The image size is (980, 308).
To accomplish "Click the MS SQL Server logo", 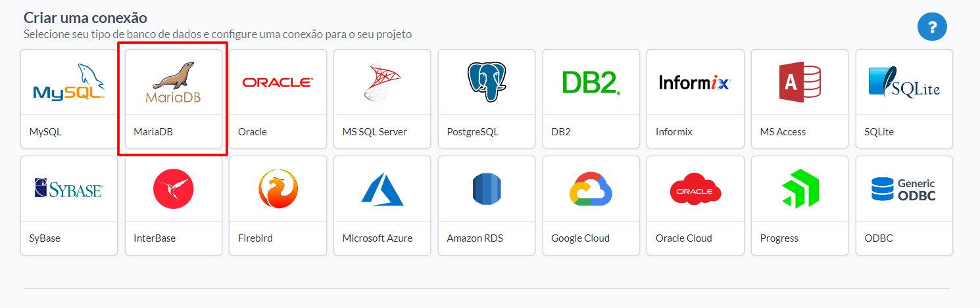I will (382, 82).
